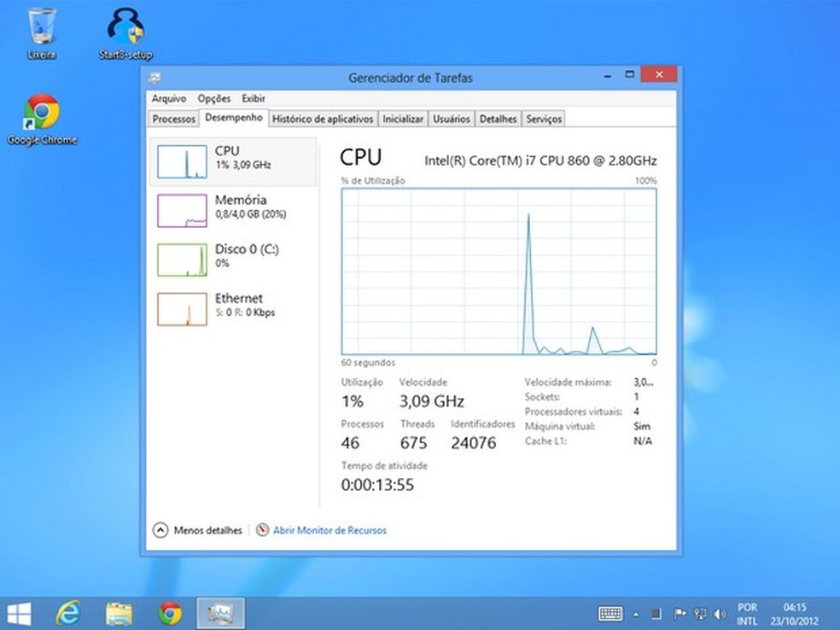Click Task Manager taskbar button

(x=221, y=614)
